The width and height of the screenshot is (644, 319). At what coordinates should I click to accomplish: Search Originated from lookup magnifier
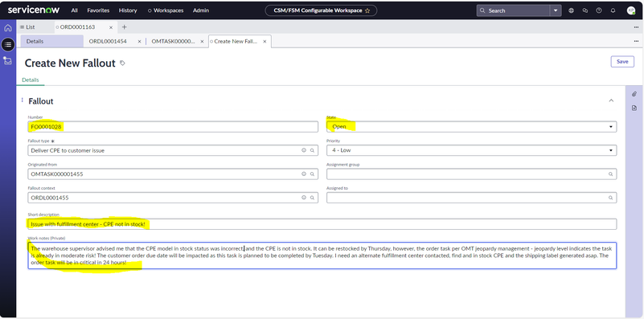click(312, 174)
